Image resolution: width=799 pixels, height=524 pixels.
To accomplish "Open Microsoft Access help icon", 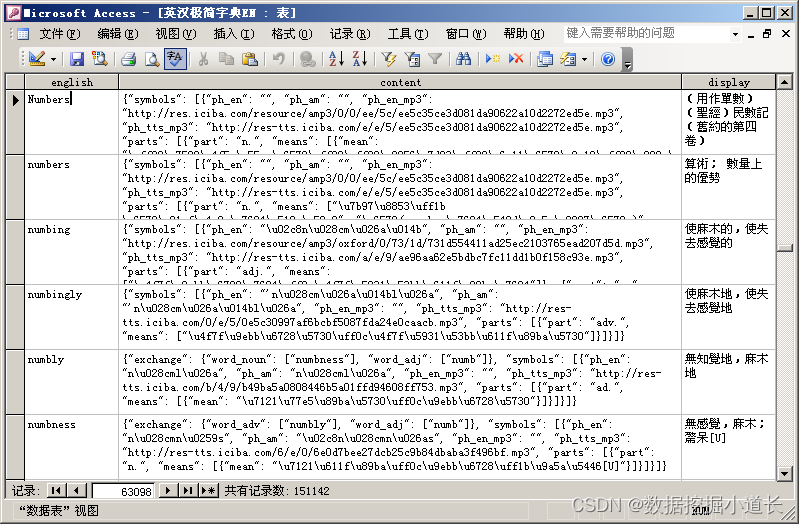I will coord(607,59).
